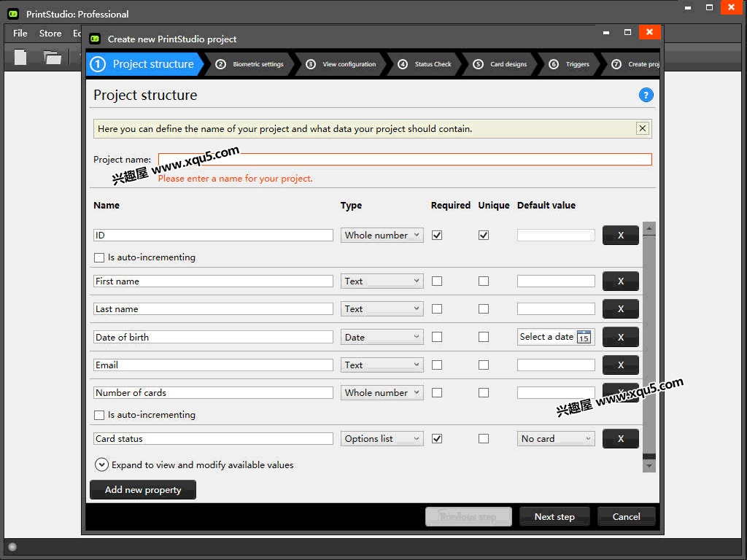Delete the Email property using X button
Image resolution: width=747 pixels, height=560 pixels.
(620, 365)
